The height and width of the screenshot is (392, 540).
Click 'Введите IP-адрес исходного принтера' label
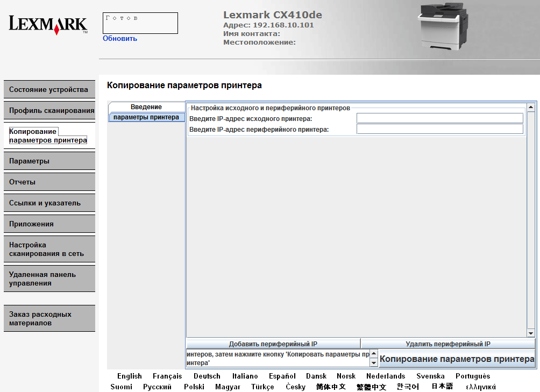[251, 119]
